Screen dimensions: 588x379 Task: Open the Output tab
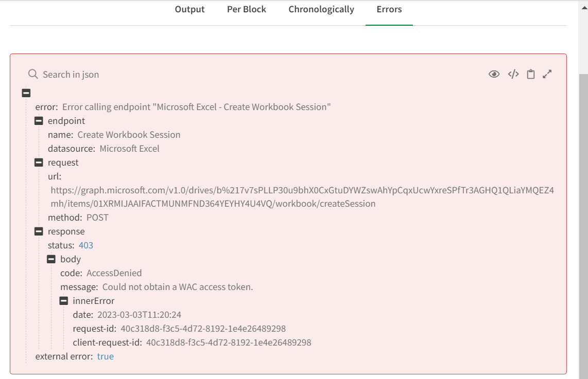click(189, 9)
